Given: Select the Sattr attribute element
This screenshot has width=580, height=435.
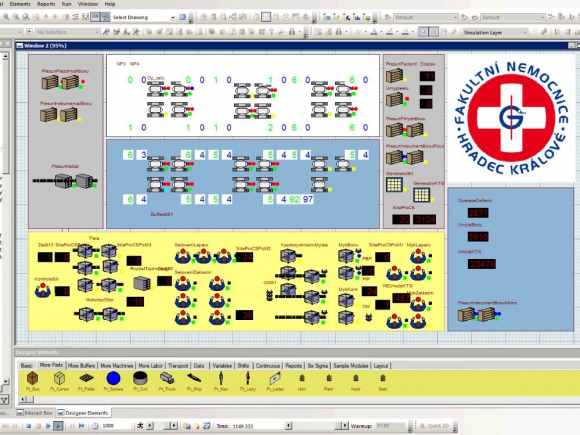Looking at the screenshot, I should pos(383,378).
